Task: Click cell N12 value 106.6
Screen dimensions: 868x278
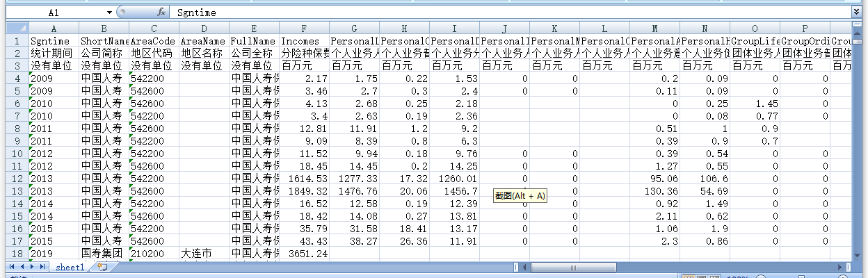Action: click(705, 179)
